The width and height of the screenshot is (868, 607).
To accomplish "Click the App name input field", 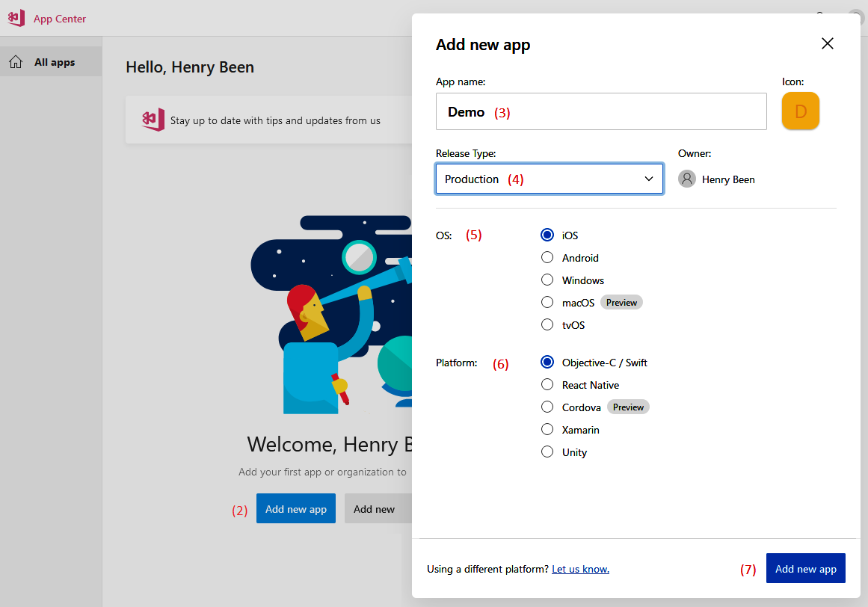I will (601, 111).
